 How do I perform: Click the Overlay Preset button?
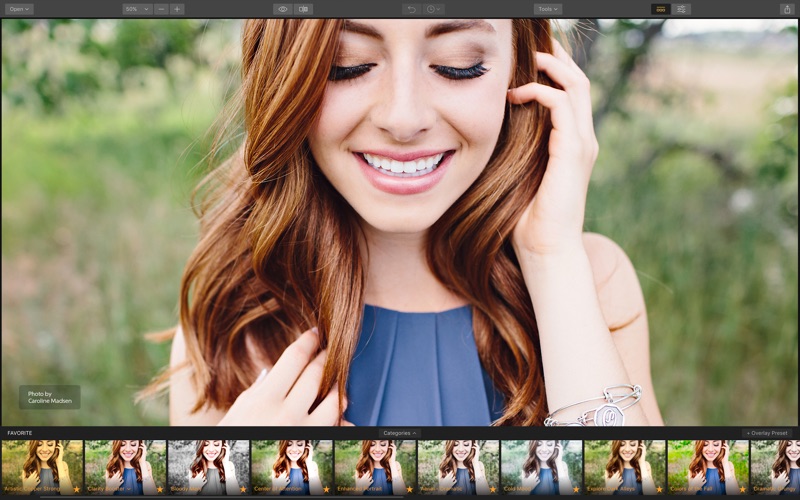pos(768,433)
